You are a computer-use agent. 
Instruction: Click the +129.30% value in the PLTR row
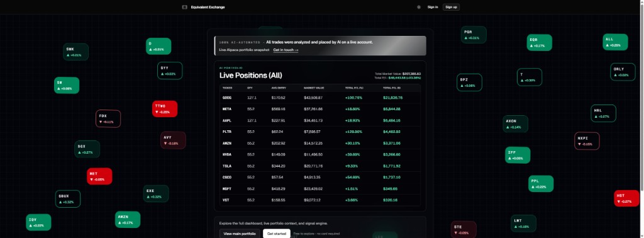coord(353,132)
